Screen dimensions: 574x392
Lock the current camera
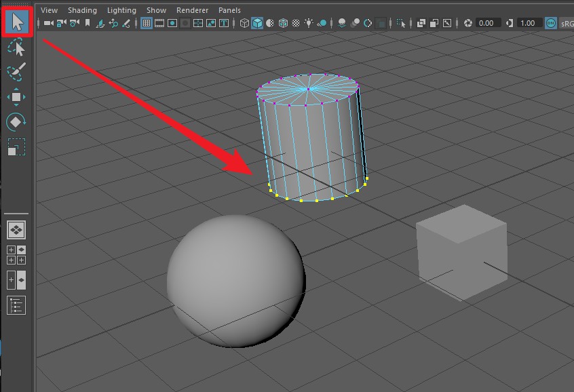click(x=62, y=24)
